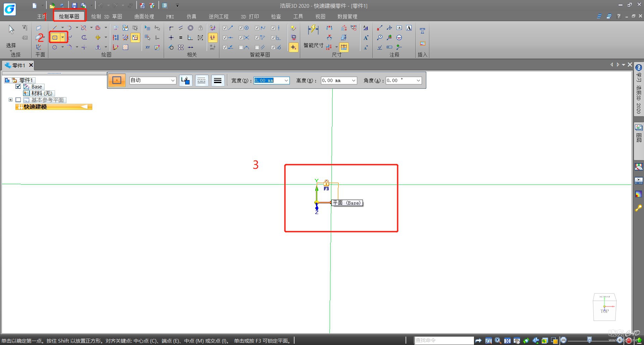Screen dimensions: 644x345
Task: Click the Surface texture symbol tool
Action: 380,47
